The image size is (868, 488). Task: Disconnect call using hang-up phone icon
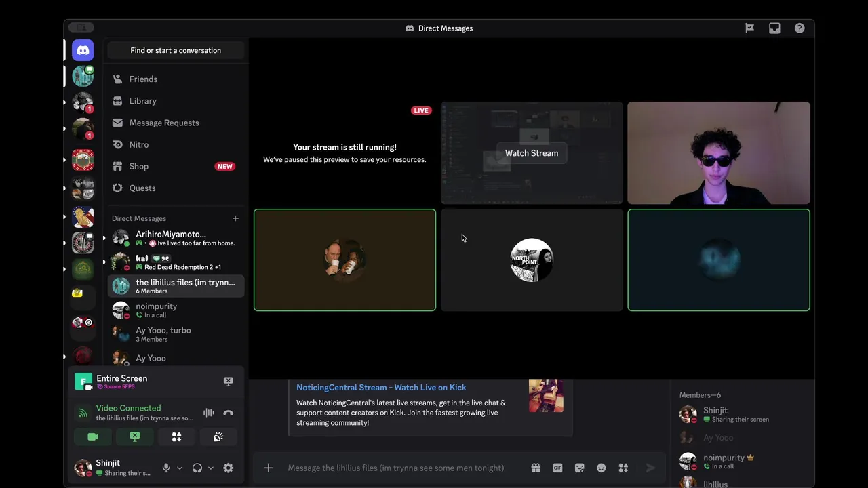229,413
